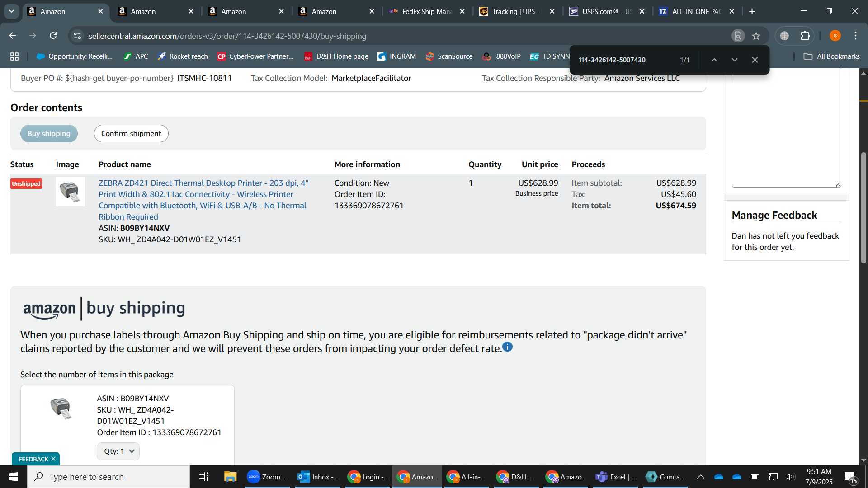Show hidden system tray icons
This screenshot has height=488, width=868.
(700, 477)
